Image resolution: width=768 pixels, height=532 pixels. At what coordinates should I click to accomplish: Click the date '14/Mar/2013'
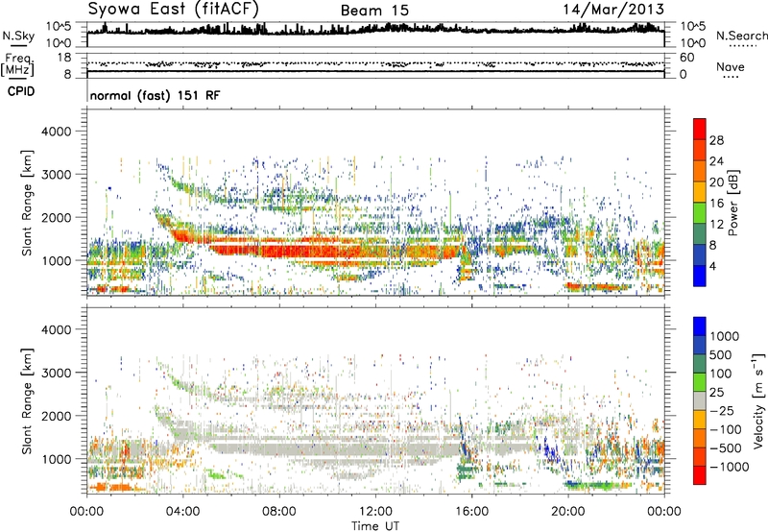tap(613, 10)
